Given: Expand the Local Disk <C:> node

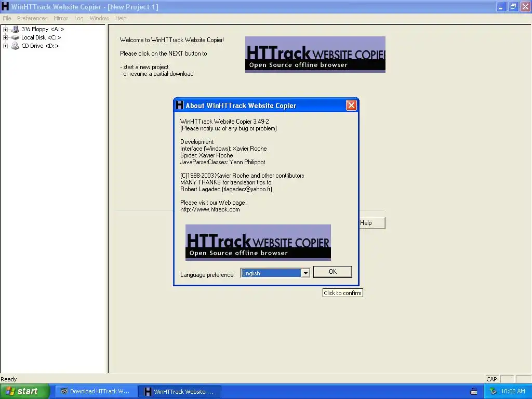Looking at the screenshot, I should [5, 37].
